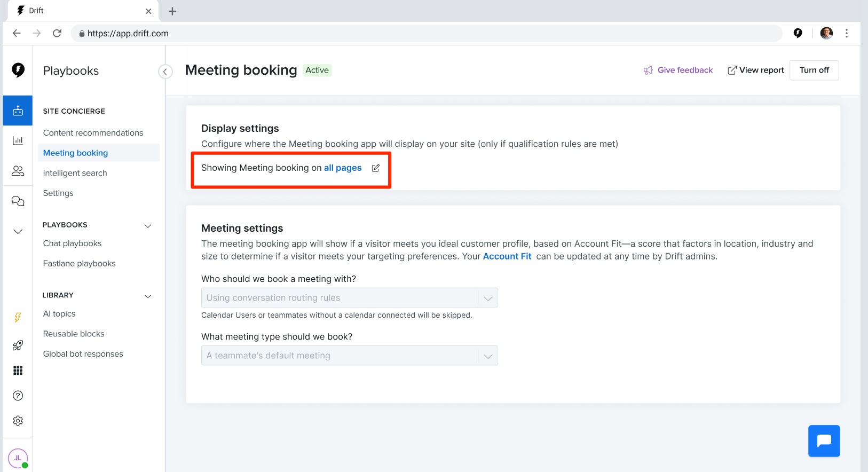Collapse the PLAYBOOKS section
The width and height of the screenshot is (868, 472).
coord(148,226)
